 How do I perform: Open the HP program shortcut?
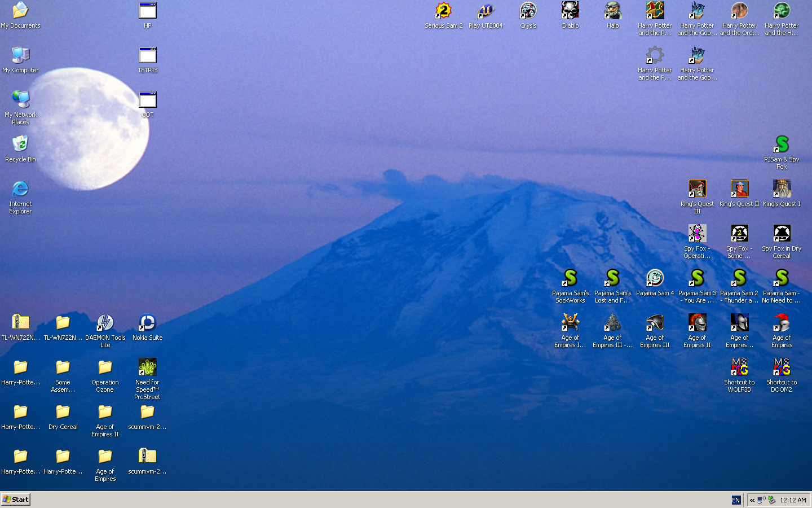[147, 15]
